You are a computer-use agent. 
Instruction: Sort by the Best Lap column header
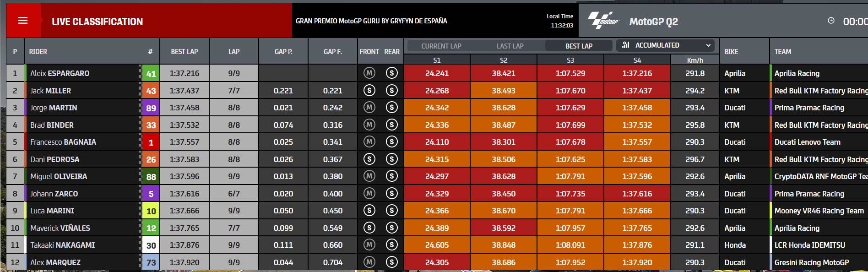tap(184, 51)
